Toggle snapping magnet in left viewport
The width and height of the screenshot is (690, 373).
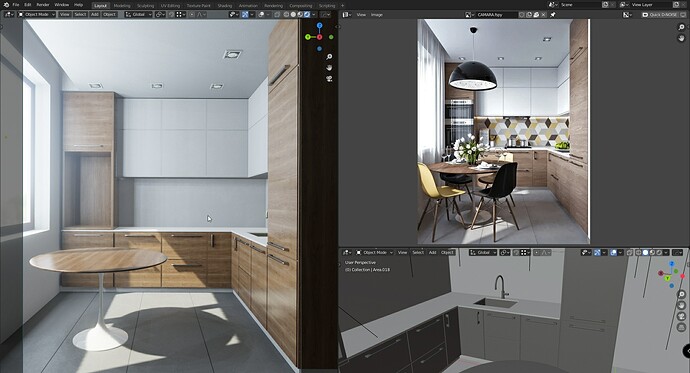(171, 15)
